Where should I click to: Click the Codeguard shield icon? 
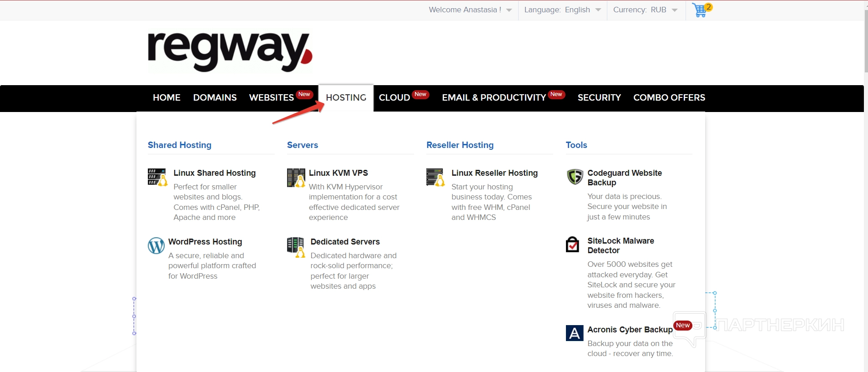[575, 177]
